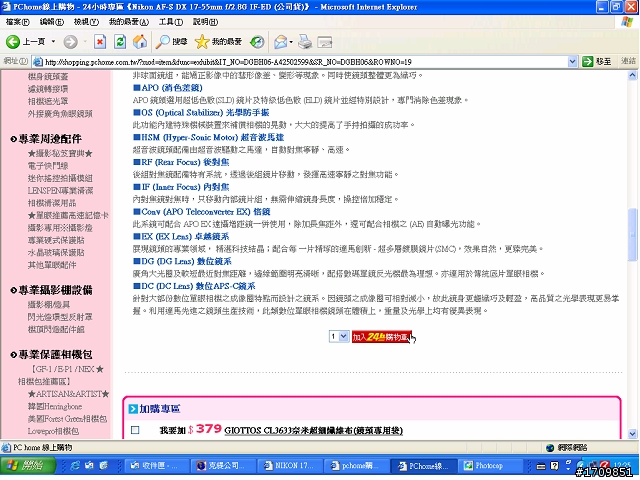The image size is (640, 480).
Task: Open Favorites star in toolbar
Action: (x=218, y=42)
